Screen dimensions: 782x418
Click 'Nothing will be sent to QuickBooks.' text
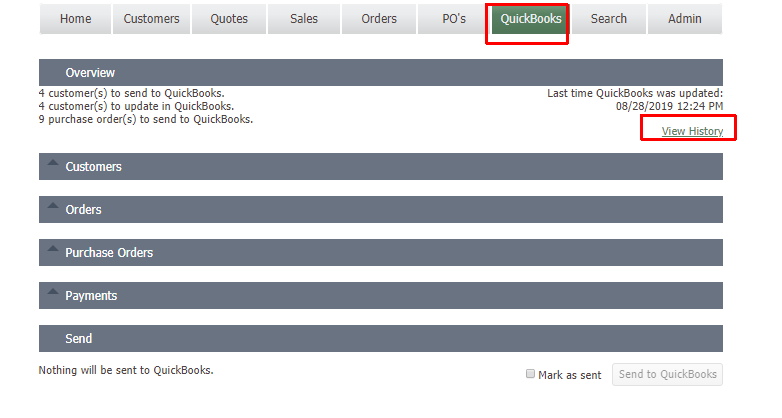point(126,370)
